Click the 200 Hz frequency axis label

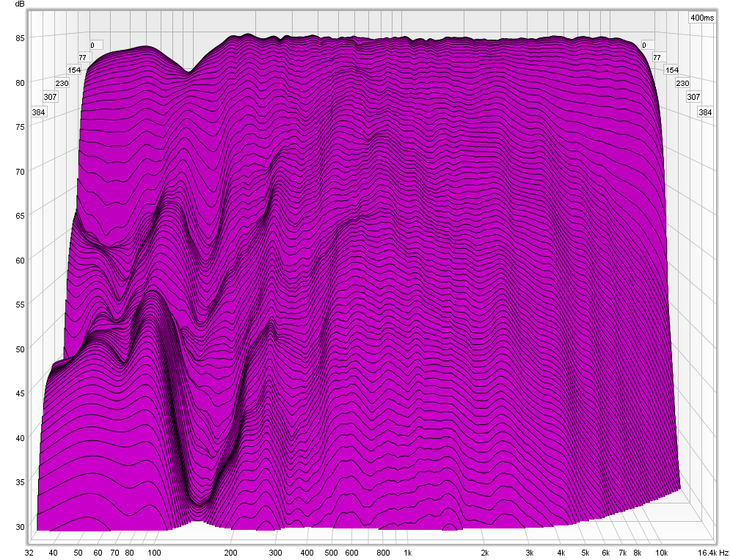pos(231,553)
